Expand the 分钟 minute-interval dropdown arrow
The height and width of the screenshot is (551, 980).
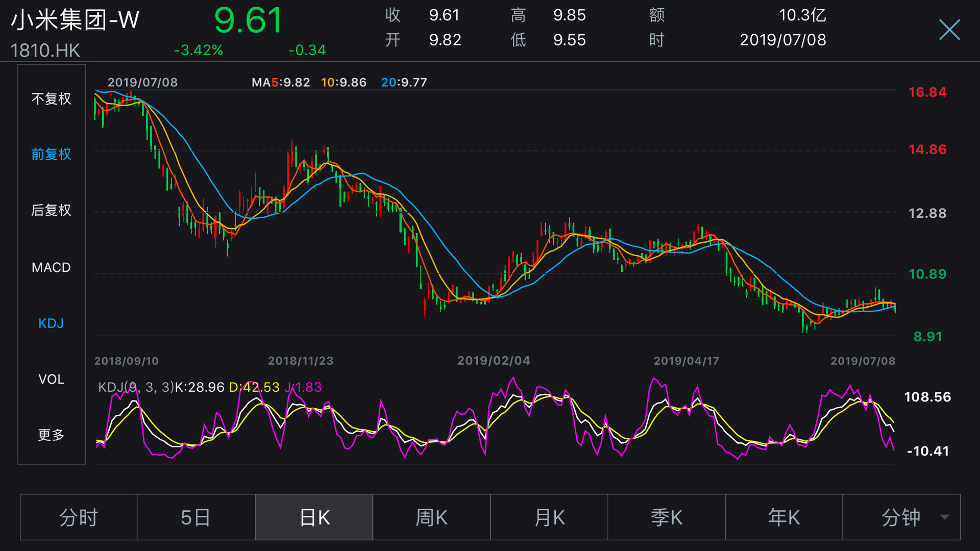(945, 517)
